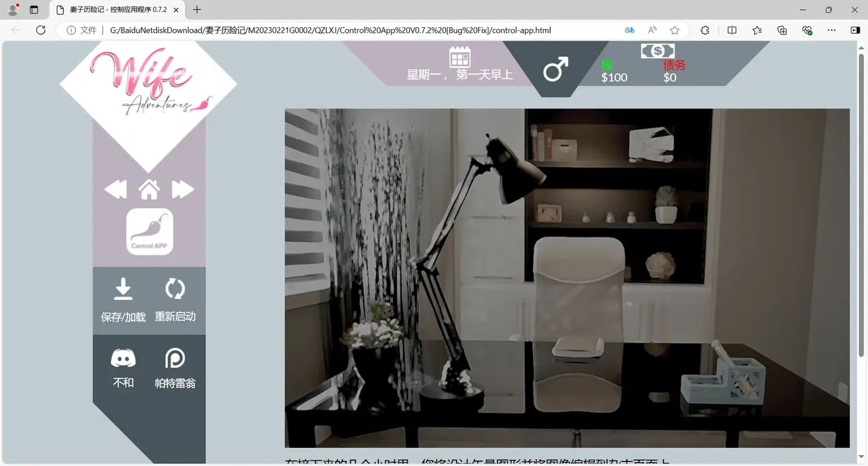The width and height of the screenshot is (868, 466).
Task: Open the Patreon icon link
Action: (175, 358)
